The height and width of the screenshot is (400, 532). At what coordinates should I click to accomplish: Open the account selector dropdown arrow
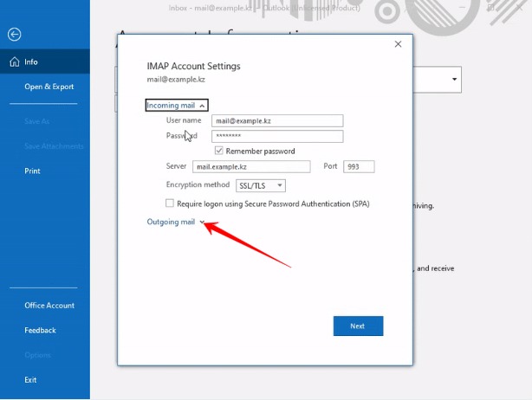tap(454, 80)
